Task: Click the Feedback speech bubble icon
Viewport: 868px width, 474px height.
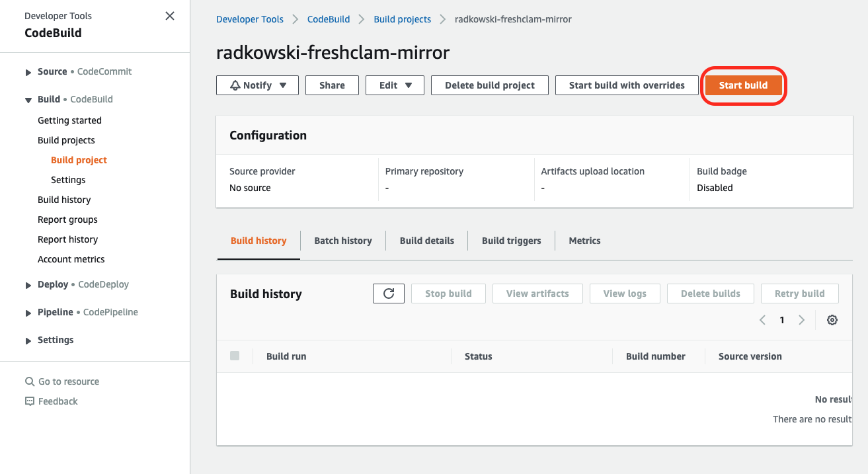Action: click(30, 401)
